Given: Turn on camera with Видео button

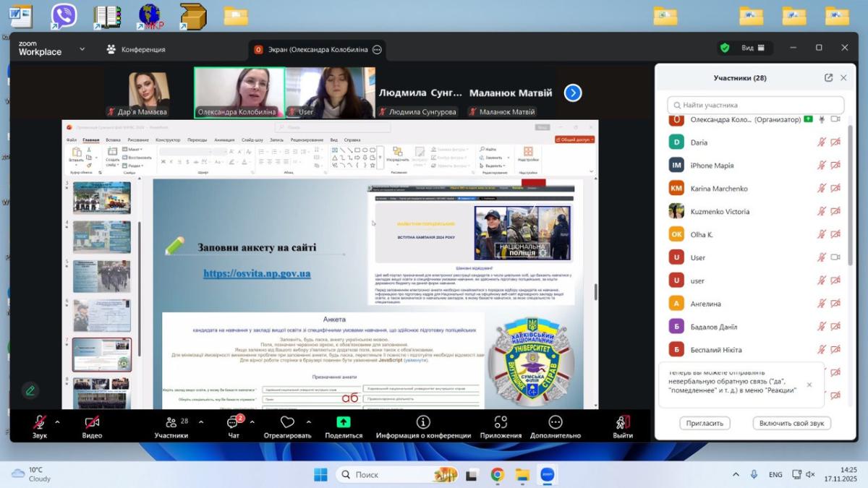Looking at the screenshot, I should tap(92, 422).
